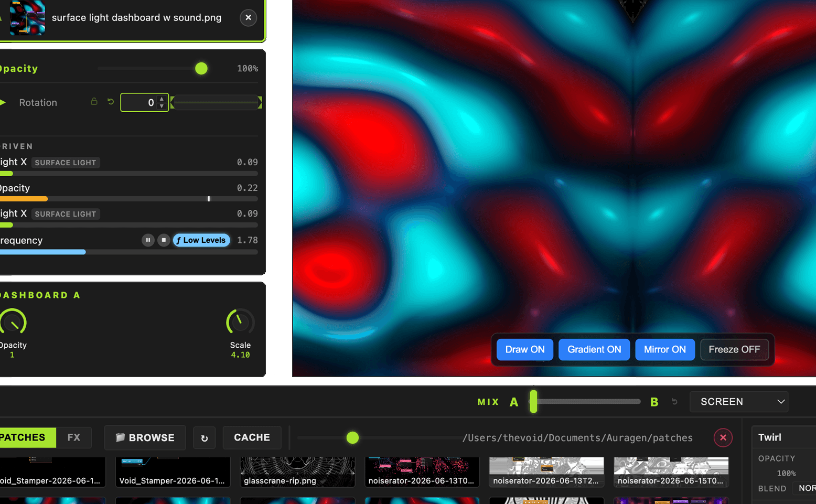816x504 pixels.
Task: Close the surface light dashboard w sound.png layer
Action: [x=248, y=17]
